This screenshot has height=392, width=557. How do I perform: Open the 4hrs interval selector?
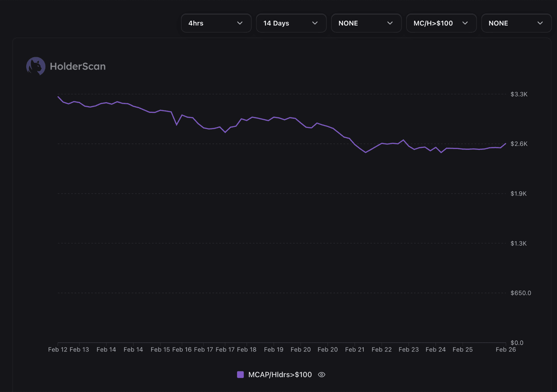pos(216,23)
